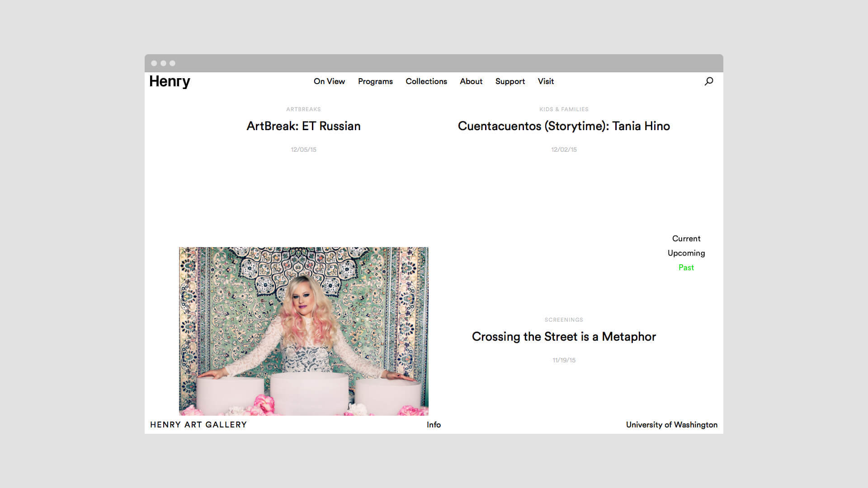Image resolution: width=868 pixels, height=488 pixels.
Task: Click the woman with rug photo
Action: (303, 331)
